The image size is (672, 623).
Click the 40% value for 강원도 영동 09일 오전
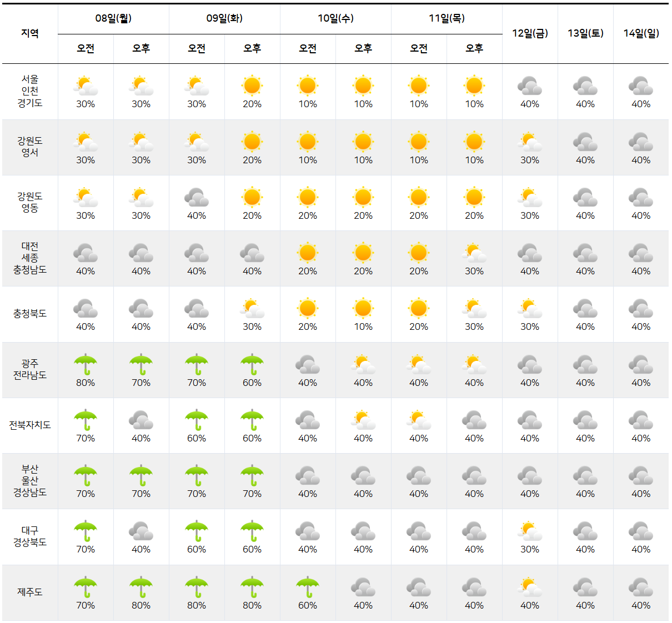pos(197,215)
